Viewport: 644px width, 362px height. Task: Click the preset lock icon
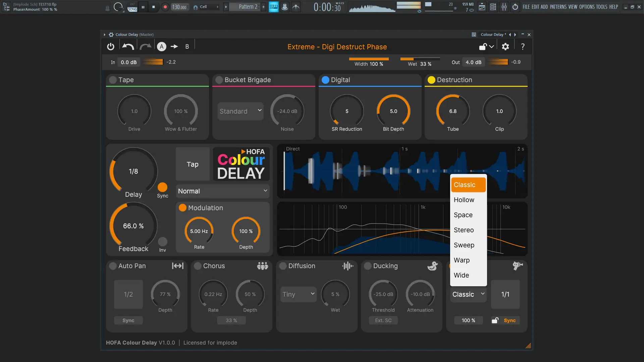[483, 47]
